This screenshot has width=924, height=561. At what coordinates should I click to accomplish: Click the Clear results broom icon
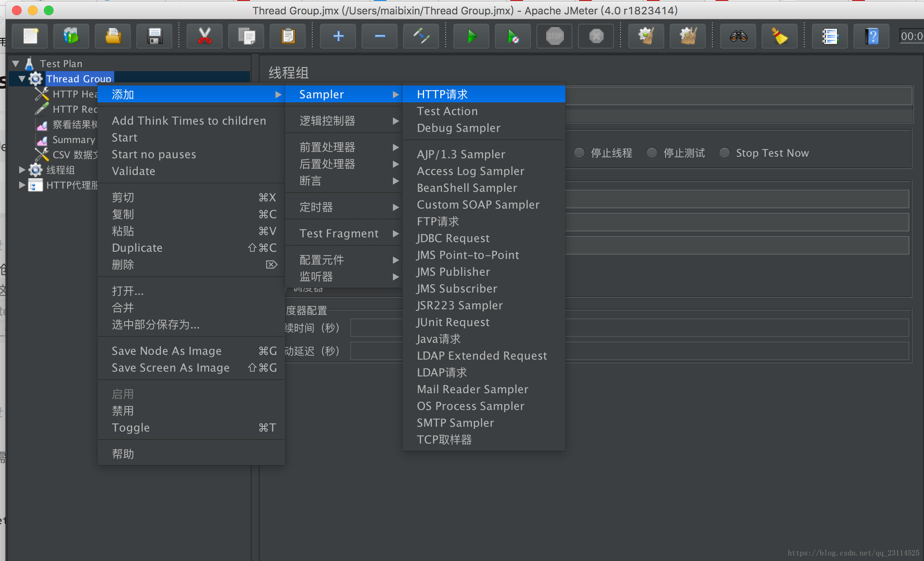click(x=646, y=36)
